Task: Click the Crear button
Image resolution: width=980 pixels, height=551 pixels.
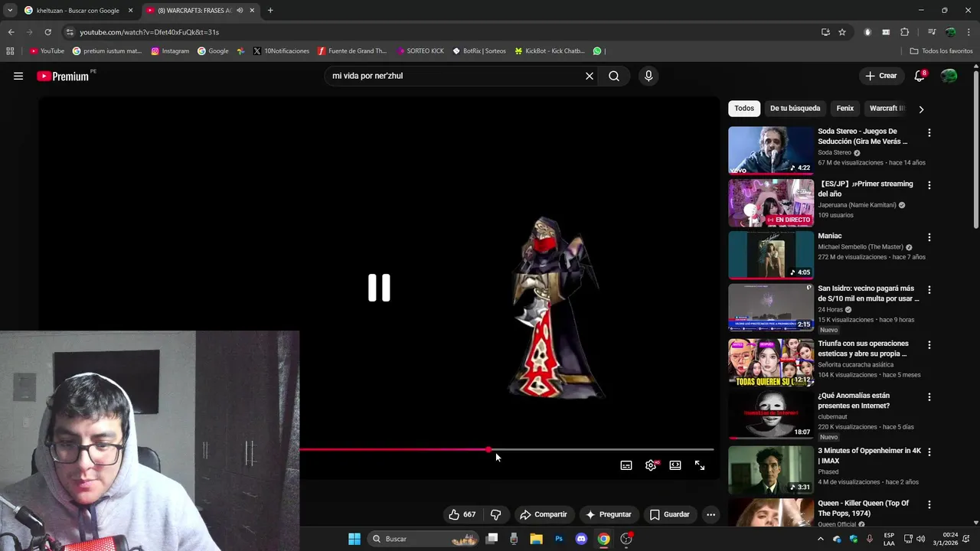Action: pyautogui.click(x=880, y=76)
